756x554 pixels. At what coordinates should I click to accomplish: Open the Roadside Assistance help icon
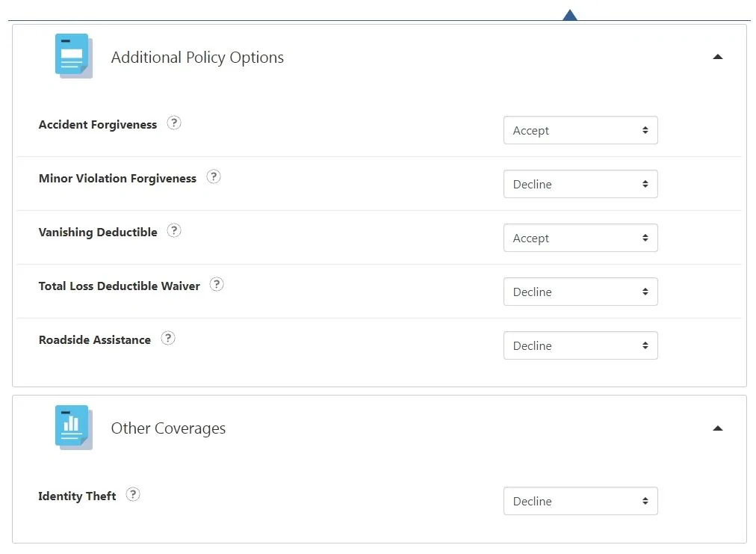[x=168, y=338]
